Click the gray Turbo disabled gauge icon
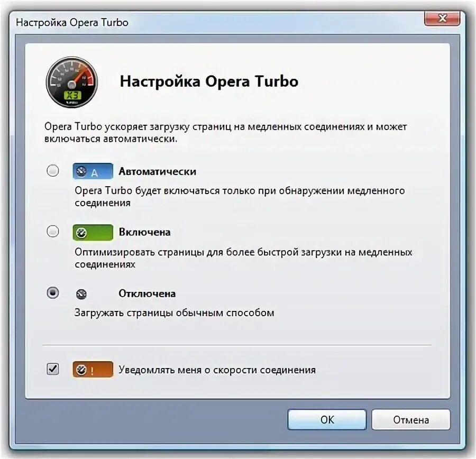 pos(81,294)
